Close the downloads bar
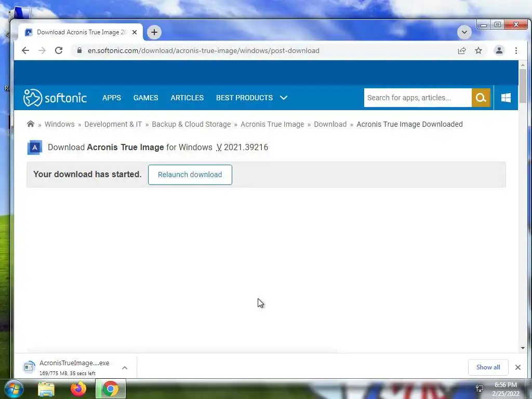The height and width of the screenshot is (399, 532). tap(518, 367)
